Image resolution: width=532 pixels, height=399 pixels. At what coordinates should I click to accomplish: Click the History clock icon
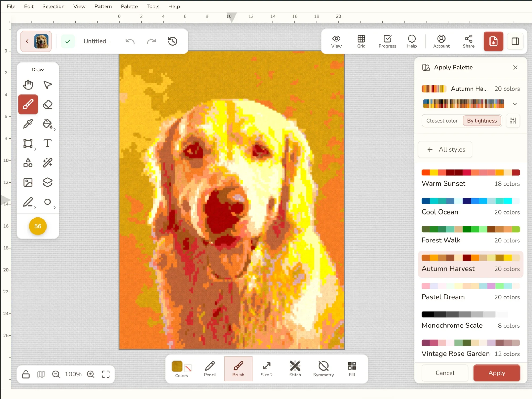coord(173,41)
